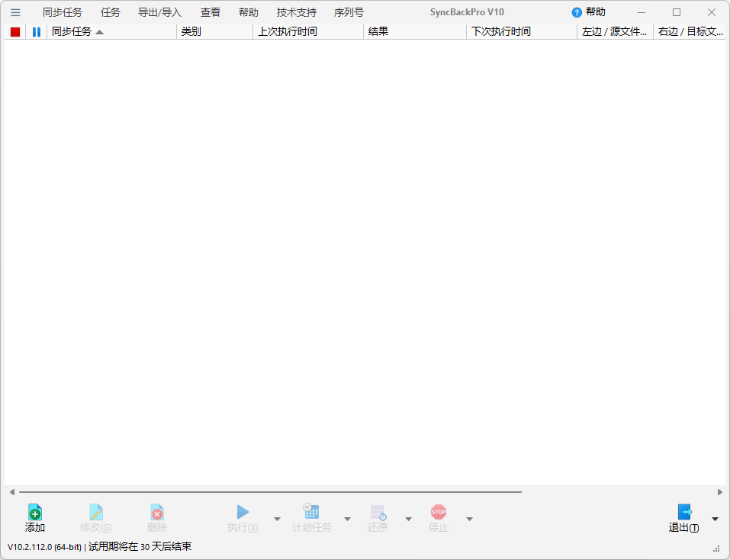Open the 任务 menu

(111, 12)
